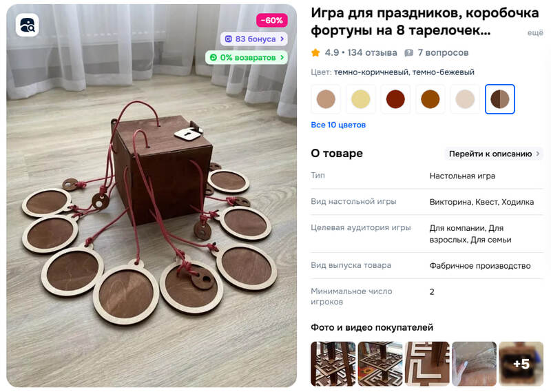This screenshot has width=551, height=392.
Task: Select the beige color swatch
Action: (326, 99)
